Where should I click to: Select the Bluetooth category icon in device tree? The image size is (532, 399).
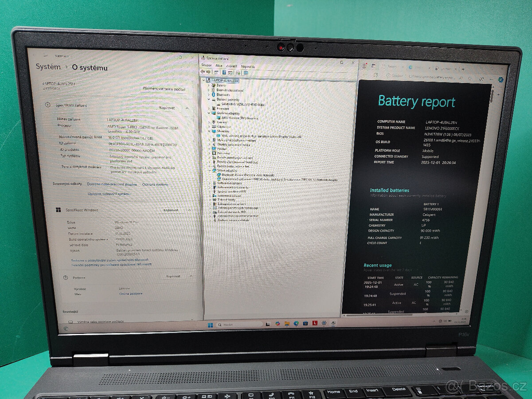click(213, 95)
